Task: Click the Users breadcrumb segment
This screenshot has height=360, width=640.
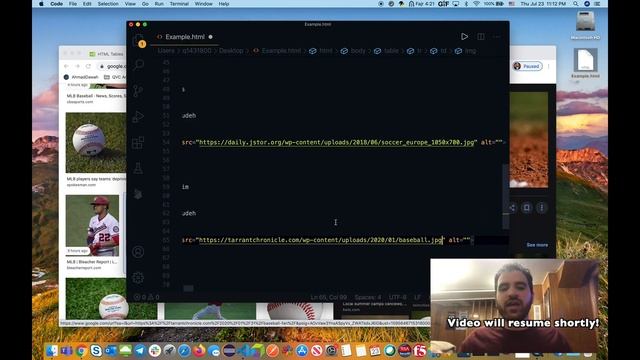Action: pyautogui.click(x=166, y=51)
